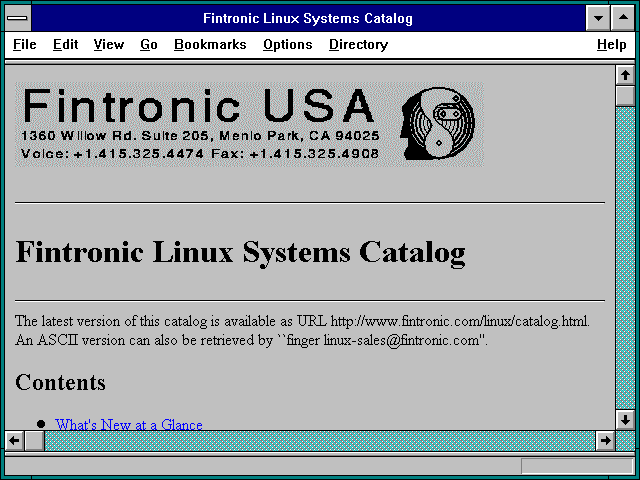Open the window control menu box

18,18
